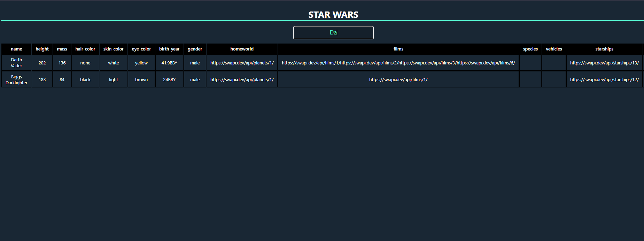Select the hair_color column header
This screenshot has height=241, width=644.
coord(85,49)
